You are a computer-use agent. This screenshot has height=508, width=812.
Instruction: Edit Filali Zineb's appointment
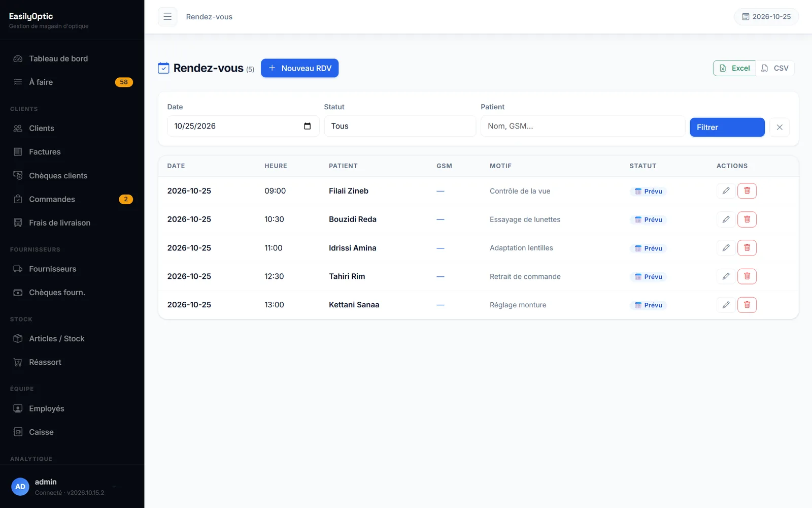click(726, 191)
